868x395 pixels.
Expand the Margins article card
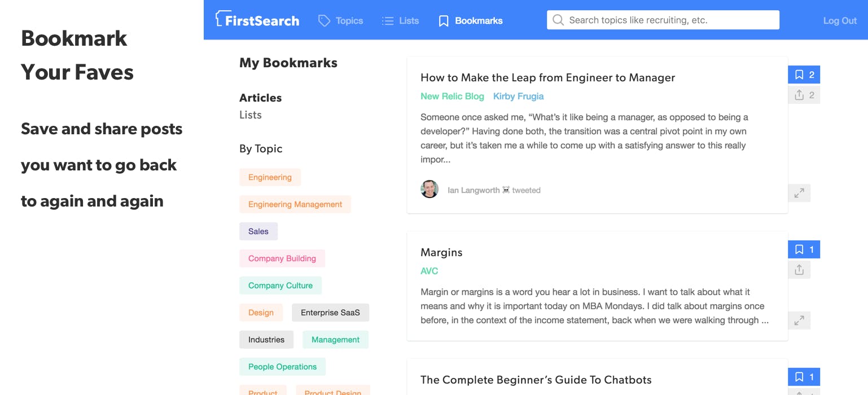click(x=799, y=321)
